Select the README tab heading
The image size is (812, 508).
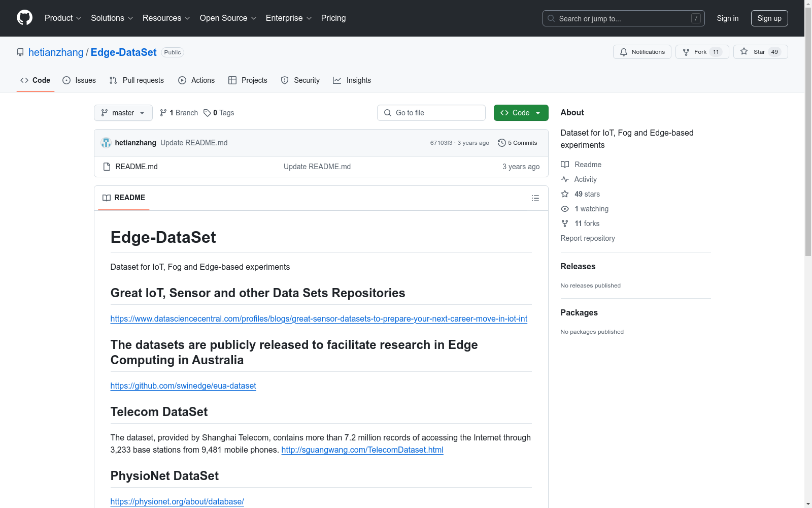[124, 198]
